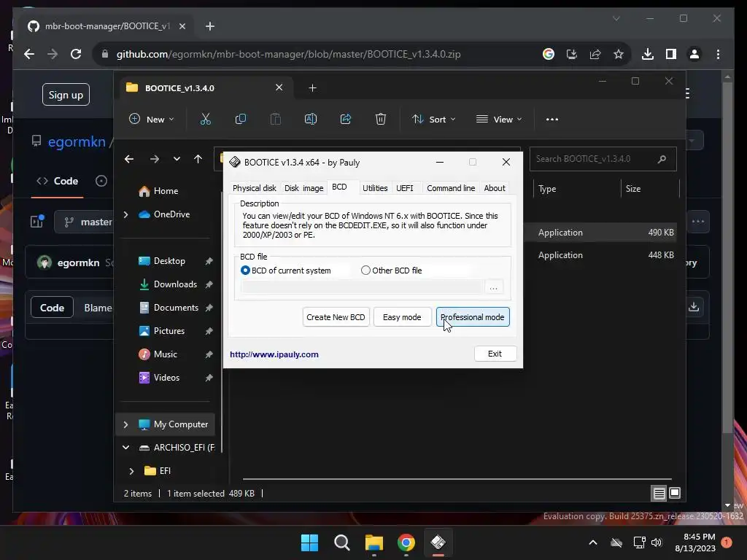Switch Explorer to details view icon
The height and width of the screenshot is (560, 747).
(659, 494)
